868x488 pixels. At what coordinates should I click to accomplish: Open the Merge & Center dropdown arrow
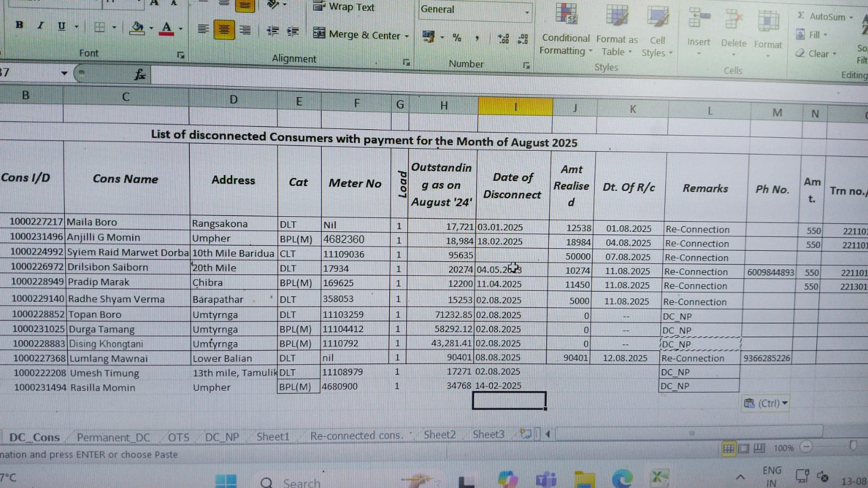pos(407,36)
